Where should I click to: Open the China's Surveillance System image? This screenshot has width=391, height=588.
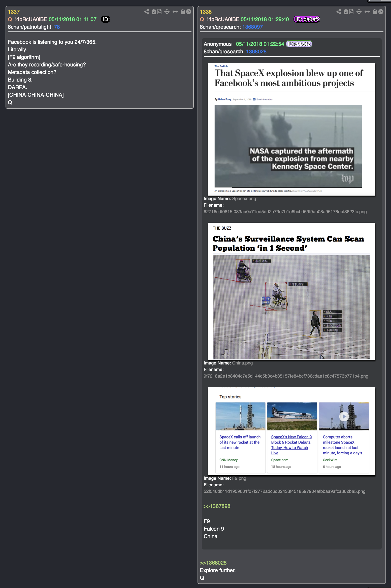(291, 291)
